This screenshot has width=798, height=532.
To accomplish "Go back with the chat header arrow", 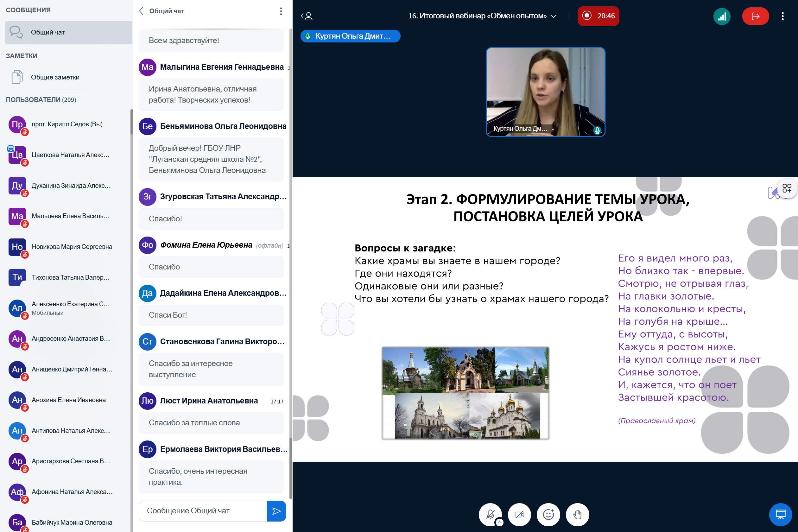I will [142, 11].
